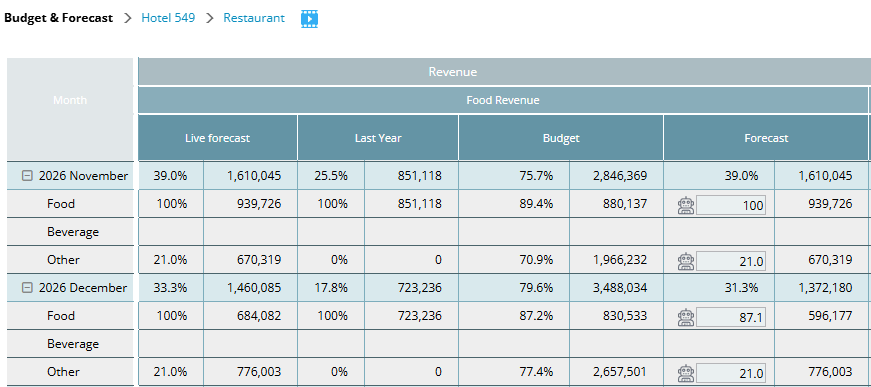Select the Beverage row label under December
This screenshot has height=387, width=871.
tap(73, 344)
